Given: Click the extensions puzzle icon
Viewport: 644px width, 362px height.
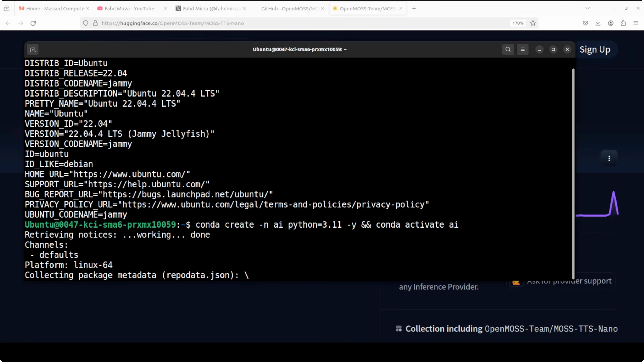Looking at the screenshot, I should 623,23.
